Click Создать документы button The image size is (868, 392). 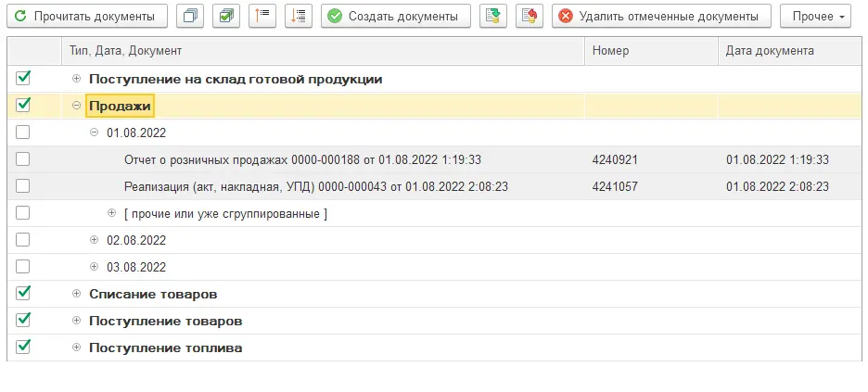click(x=395, y=16)
